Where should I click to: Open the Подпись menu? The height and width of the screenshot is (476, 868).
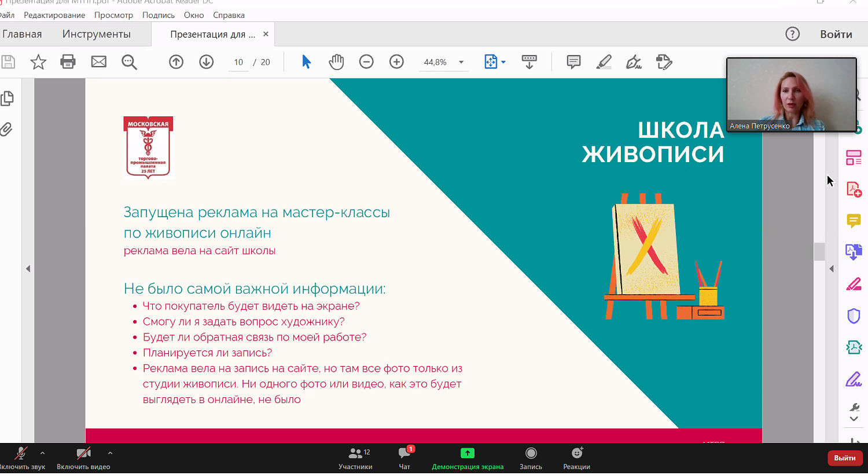[x=159, y=15]
